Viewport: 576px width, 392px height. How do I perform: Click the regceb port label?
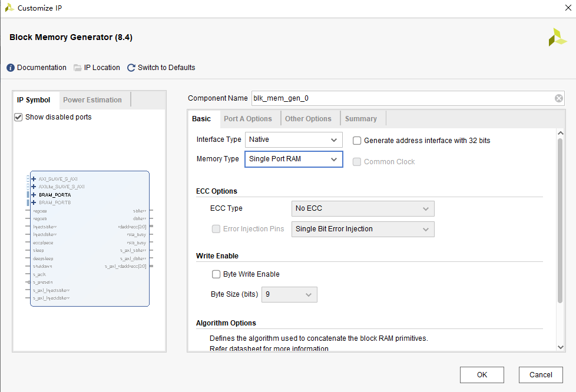pyautogui.click(x=39, y=219)
